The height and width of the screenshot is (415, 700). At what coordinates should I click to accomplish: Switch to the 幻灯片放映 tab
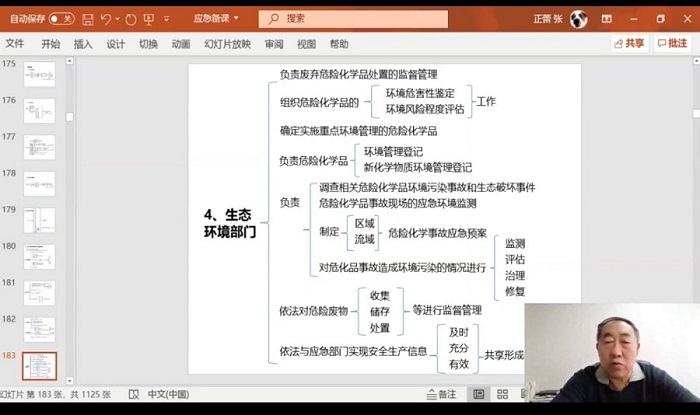(x=227, y=44)
